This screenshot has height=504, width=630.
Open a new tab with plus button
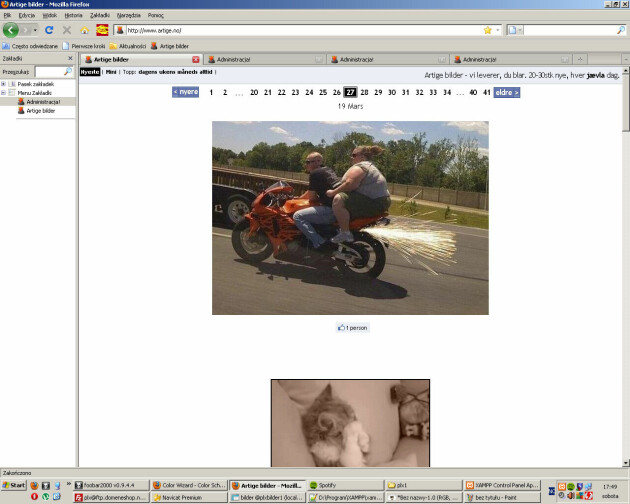(x=580, y=59)
